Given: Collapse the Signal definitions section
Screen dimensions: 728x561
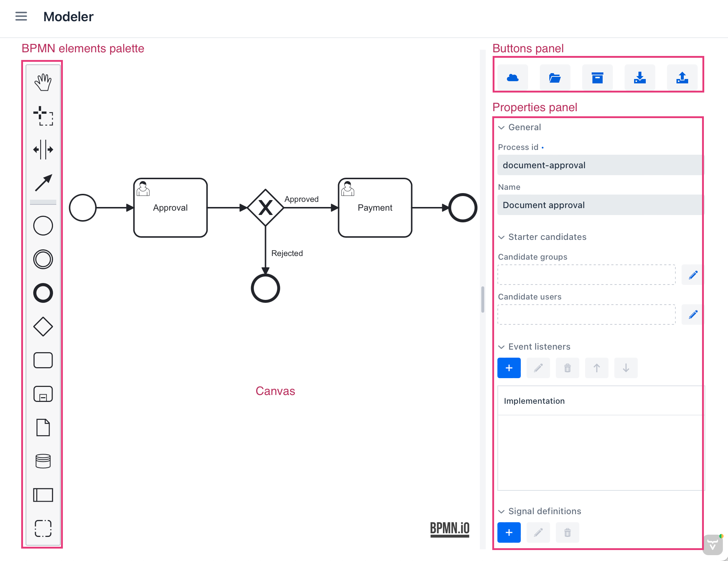Looking at the screenshot, I should click(501, 511).
